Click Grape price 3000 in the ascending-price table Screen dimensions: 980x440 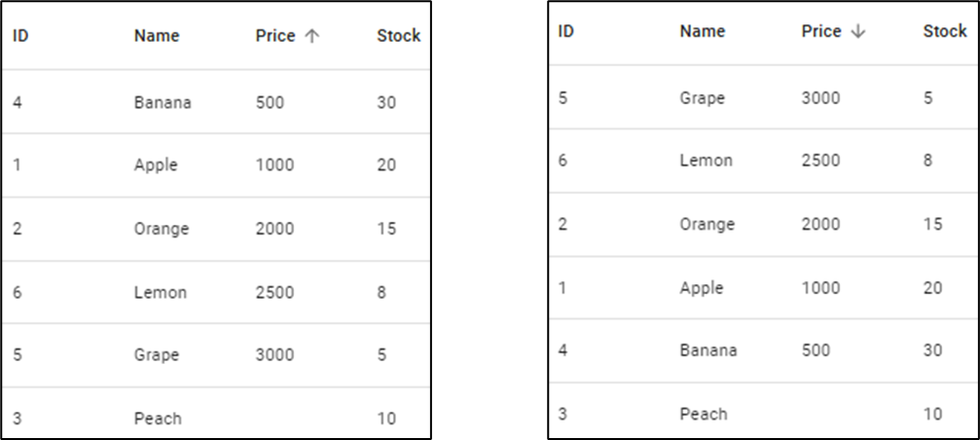point(274,355)
